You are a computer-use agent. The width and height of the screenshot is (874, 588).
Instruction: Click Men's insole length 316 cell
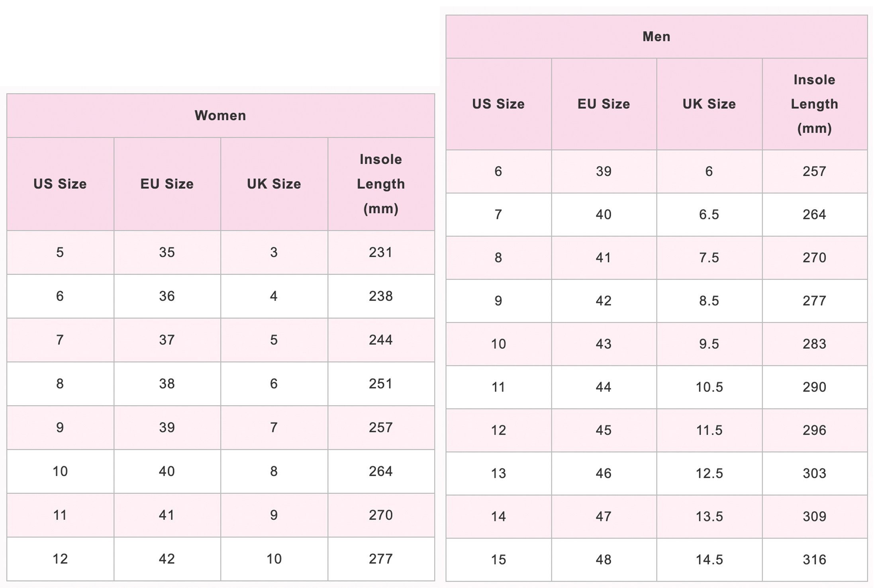tap(815, 560)
